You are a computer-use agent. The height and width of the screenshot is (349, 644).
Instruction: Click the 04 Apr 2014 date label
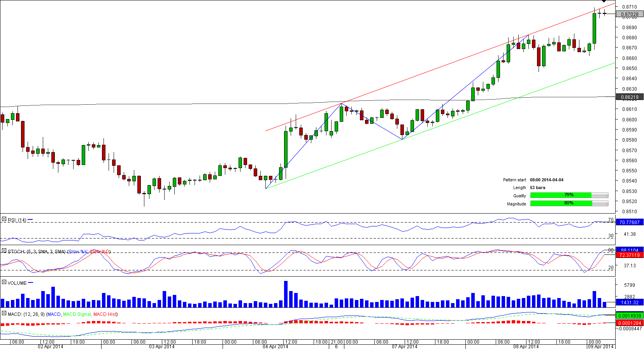point(275,346)
